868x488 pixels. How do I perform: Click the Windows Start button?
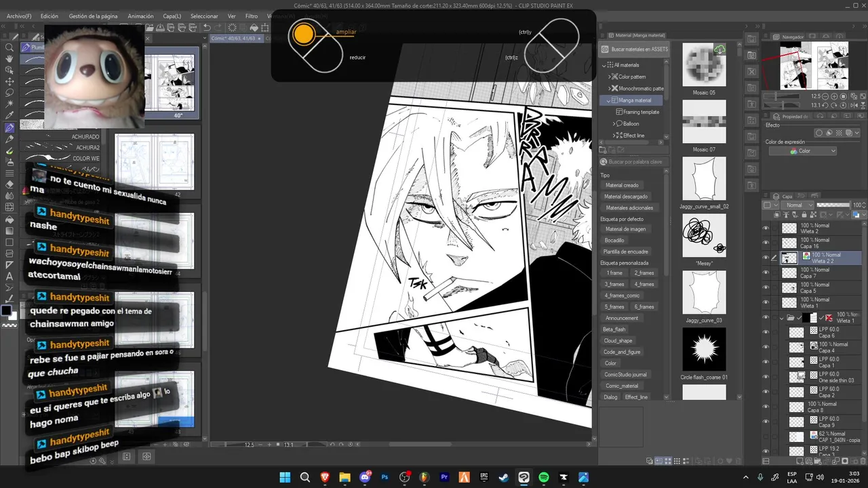tap(285, 477)
